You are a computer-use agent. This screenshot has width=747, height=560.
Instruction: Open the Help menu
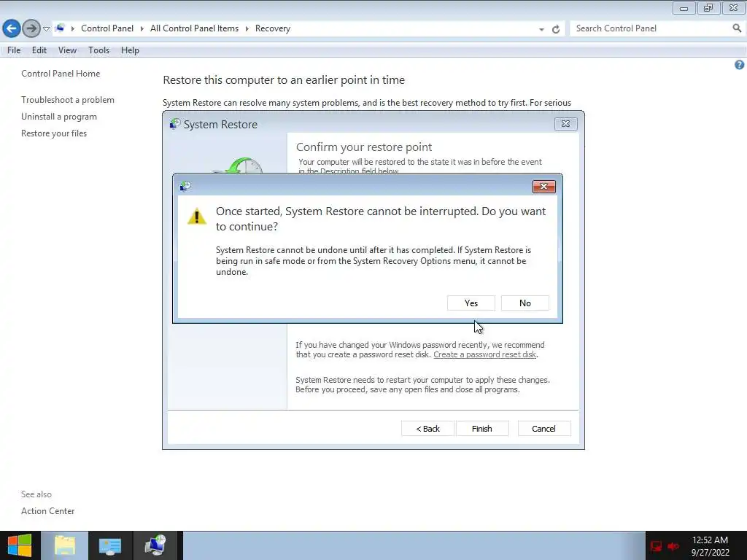coord(130,50)
